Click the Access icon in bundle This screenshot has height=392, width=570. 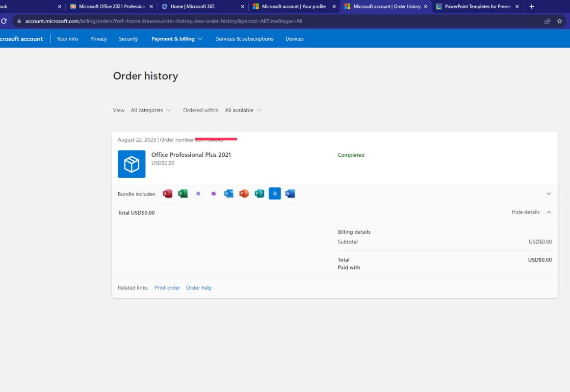167,194
